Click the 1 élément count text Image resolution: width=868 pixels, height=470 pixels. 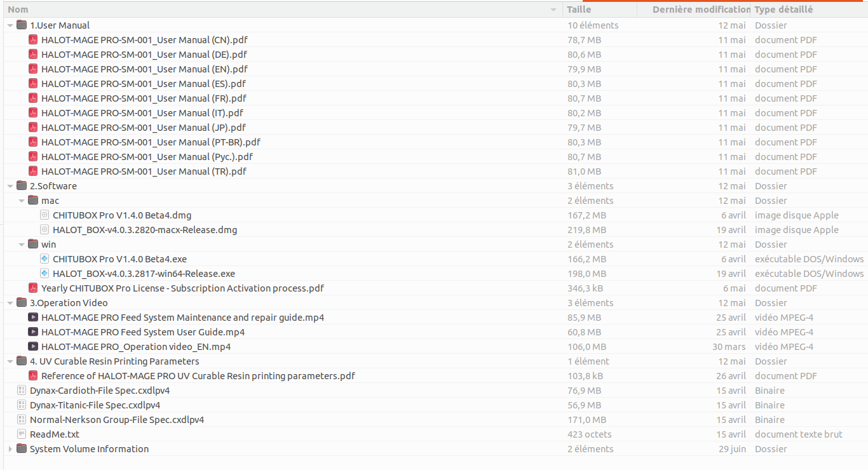pyautogui.click(x=588, y=361)
